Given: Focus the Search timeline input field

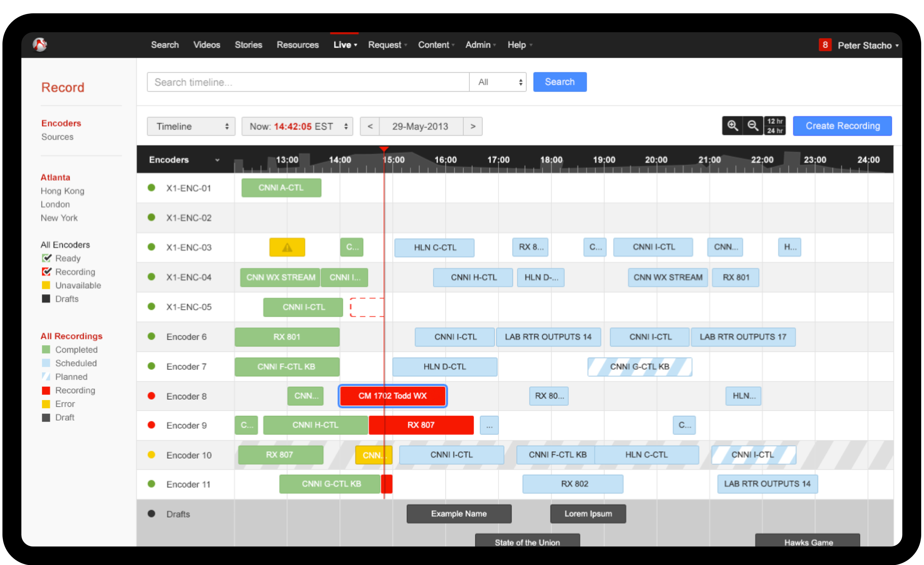Looking at the screenshot, I should pos(308,82).
